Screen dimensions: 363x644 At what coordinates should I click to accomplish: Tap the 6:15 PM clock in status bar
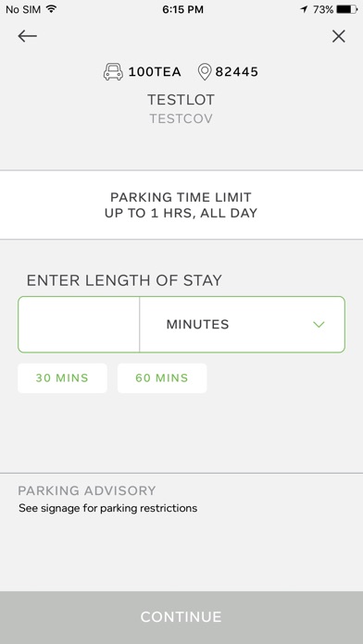pos(182,9)
